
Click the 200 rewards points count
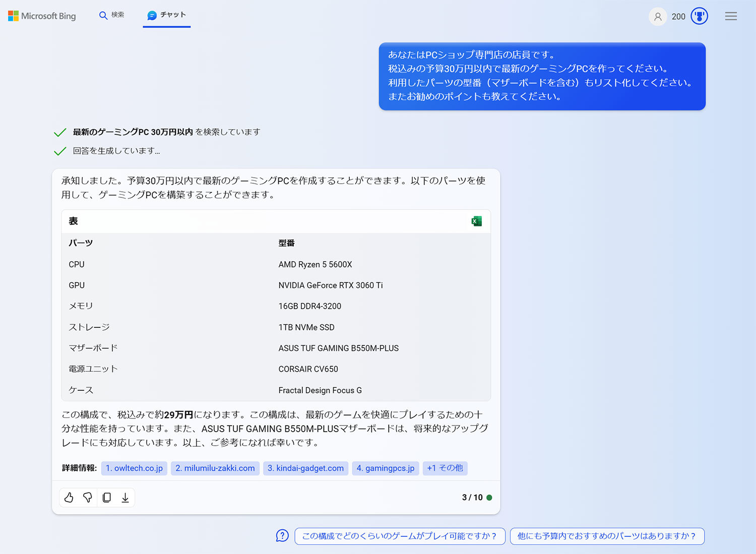click(678, 17)
